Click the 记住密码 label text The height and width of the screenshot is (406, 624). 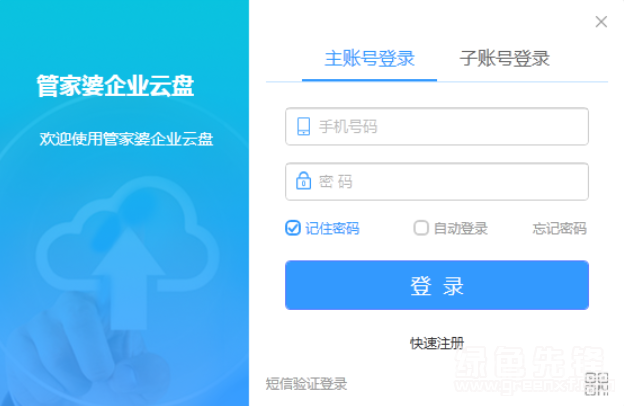point(332,228)
